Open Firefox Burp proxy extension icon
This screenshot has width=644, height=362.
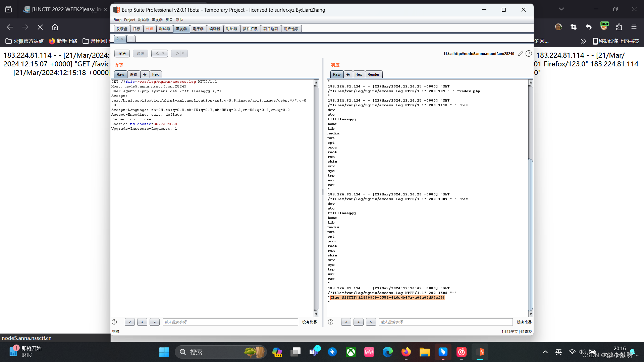tap(604, 26)
